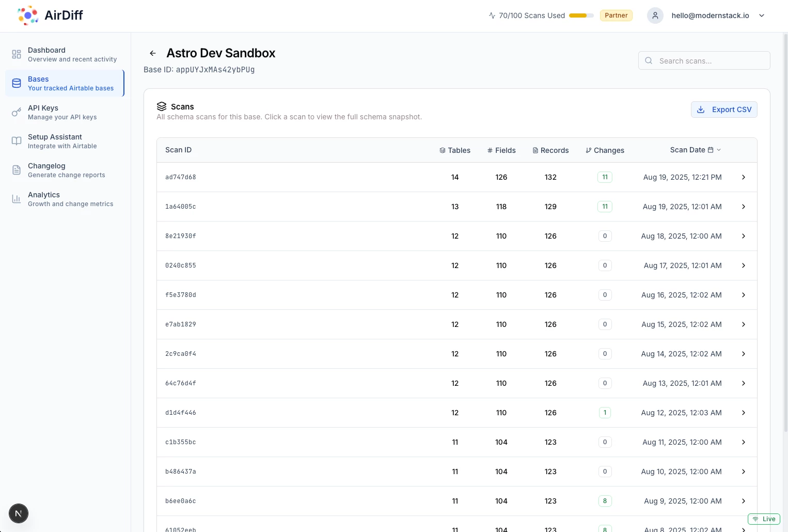Click the magnifier icon in search box
Image resolution: width=788 pixels, height=532 pixels.
click(649, 60)
